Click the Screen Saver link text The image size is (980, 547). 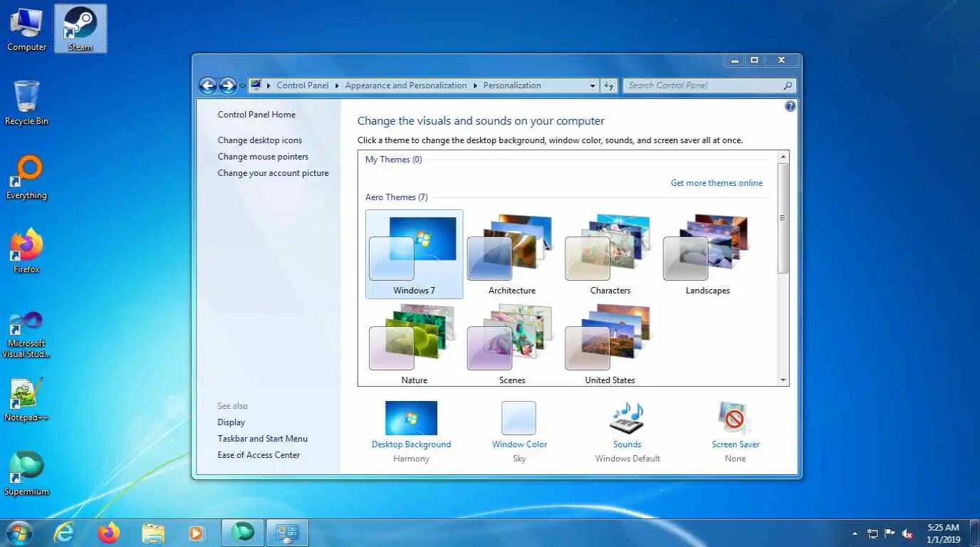point(736,444)
